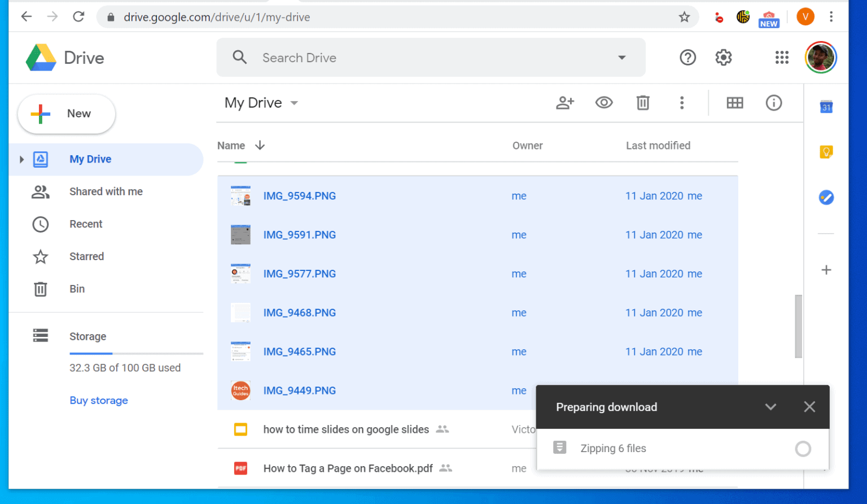Open the details info panel
Image resolution: width=867 pixels, height=504 pixels.
coord(773,103)
